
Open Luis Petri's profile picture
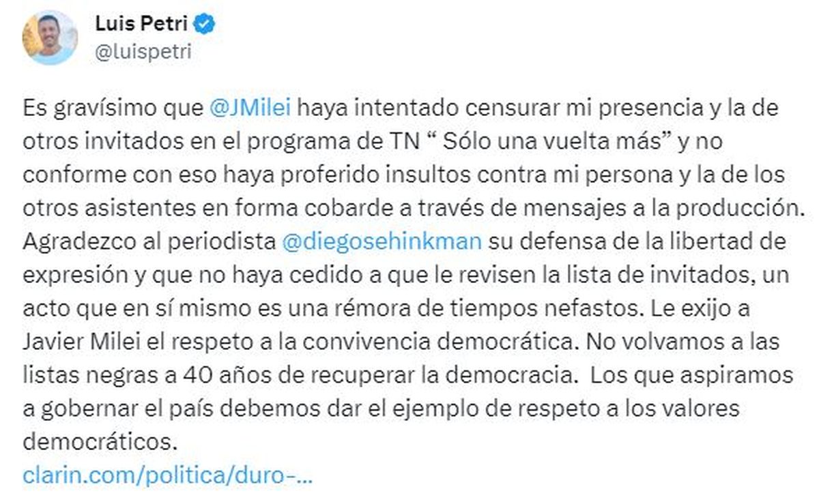tap(50, 38)
